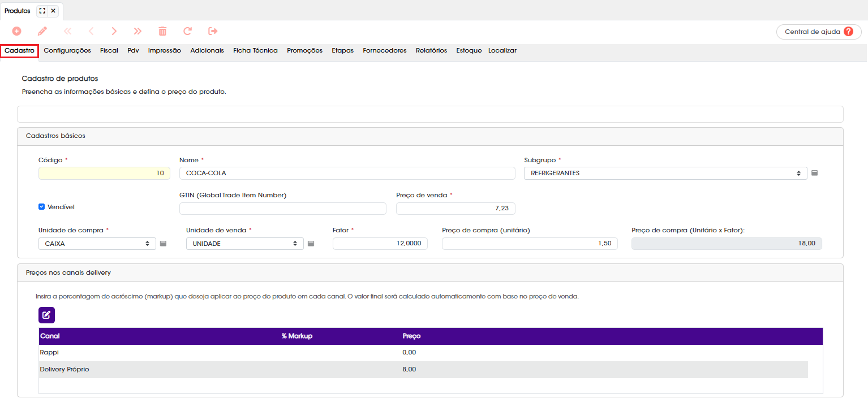The width and height of the screenshot is (868, 407).
Task: Click the GTIN input field
Action: point(283,209)
